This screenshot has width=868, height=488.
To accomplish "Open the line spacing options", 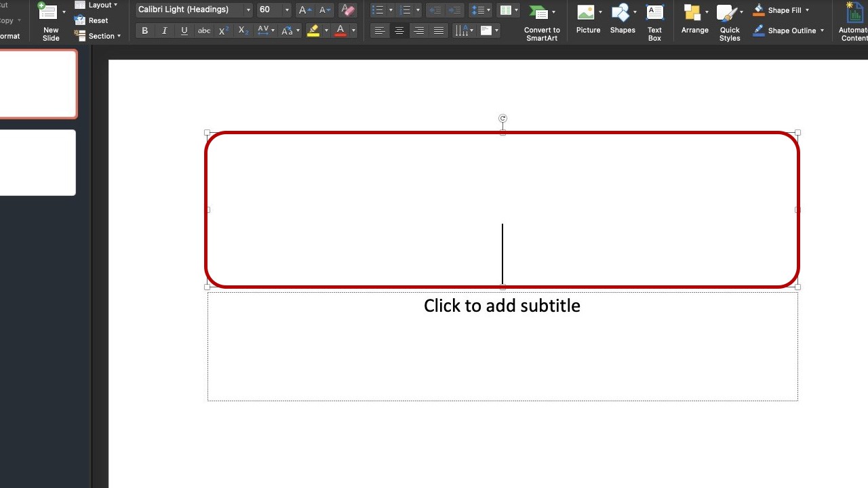I will click(481, 10).
